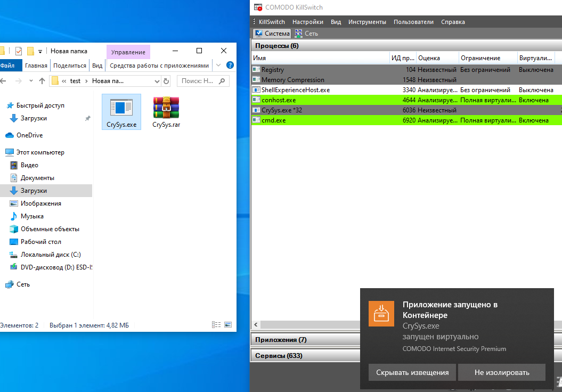Open the Справка menu
The height and width of the screenshot is (392, 562).
point(453,22)
